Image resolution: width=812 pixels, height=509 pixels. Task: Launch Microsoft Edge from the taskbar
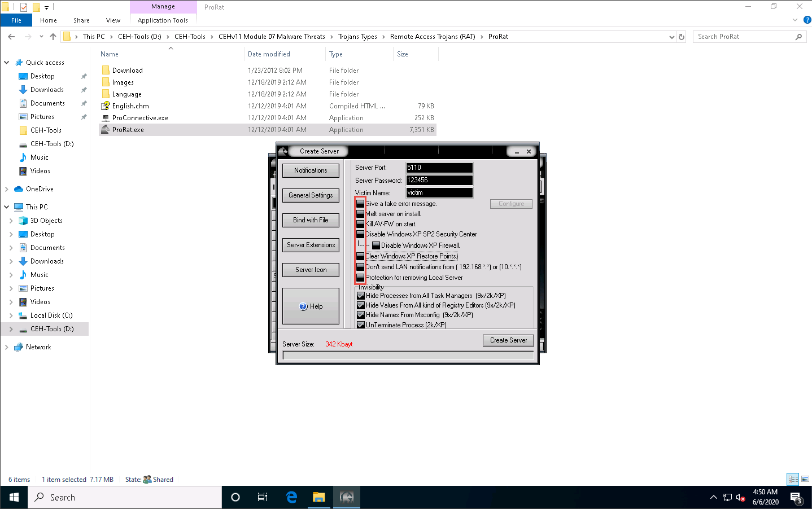click(x=291, y=497)
